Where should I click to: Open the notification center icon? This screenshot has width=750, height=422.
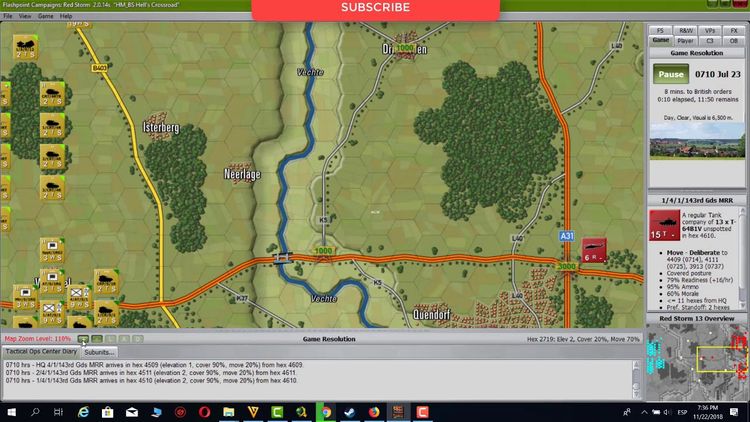click(x=734, y=412)
